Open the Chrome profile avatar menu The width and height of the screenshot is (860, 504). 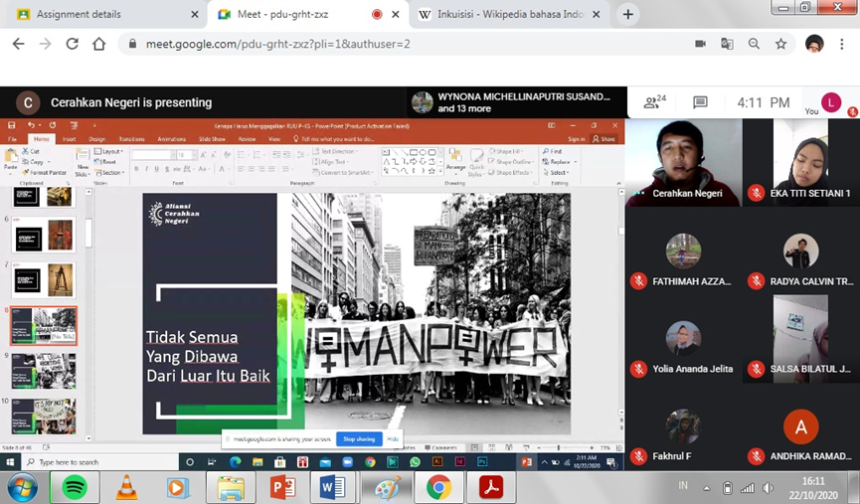[x=814, y=44]
